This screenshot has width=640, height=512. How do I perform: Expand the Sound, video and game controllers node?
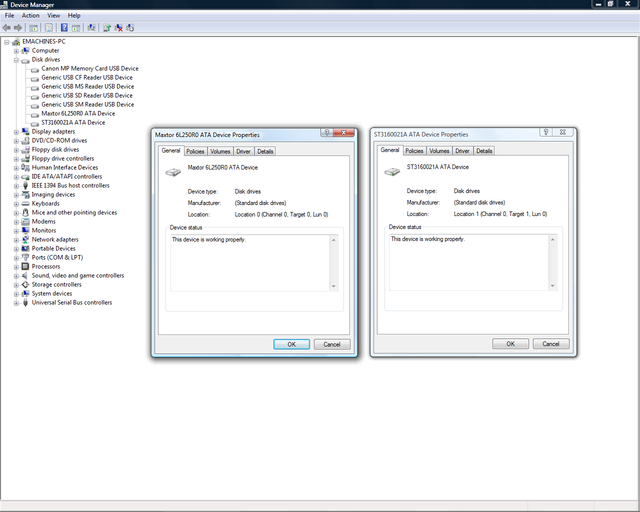point(16,276)
